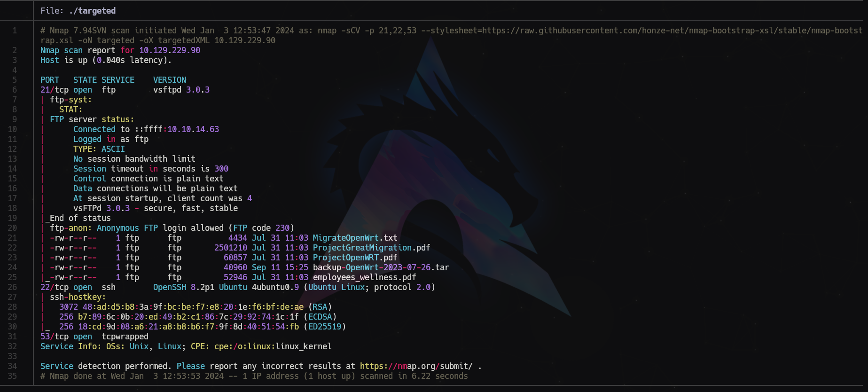This screenshot has height=392, width=868.
Task: Click the OpenSSH 8.2p1 version text
Action: coord(183,287)
